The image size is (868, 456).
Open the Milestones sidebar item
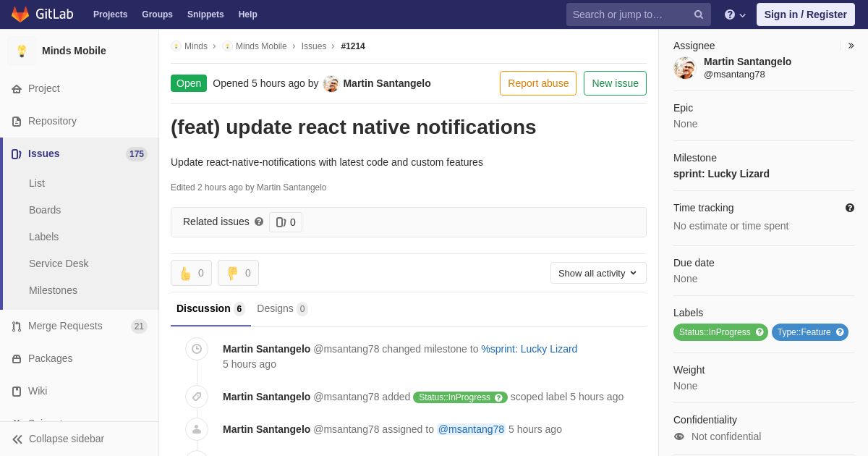tap(53, 291)
